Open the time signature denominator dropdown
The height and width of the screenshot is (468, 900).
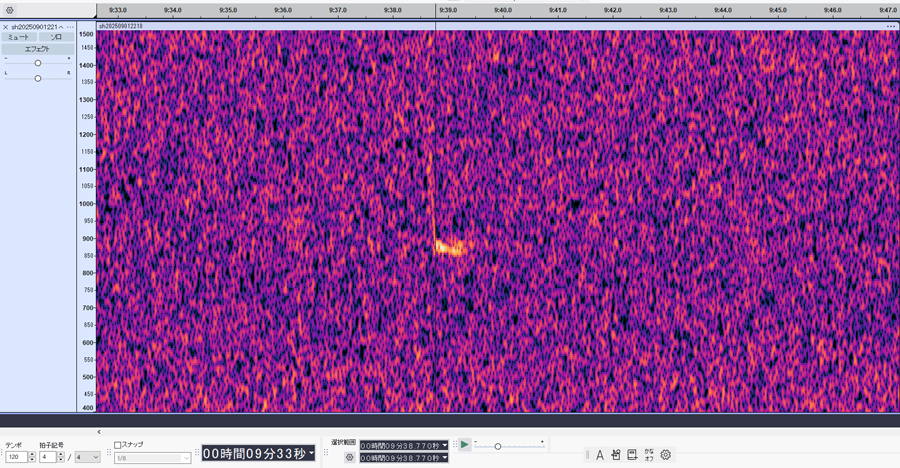88,457
